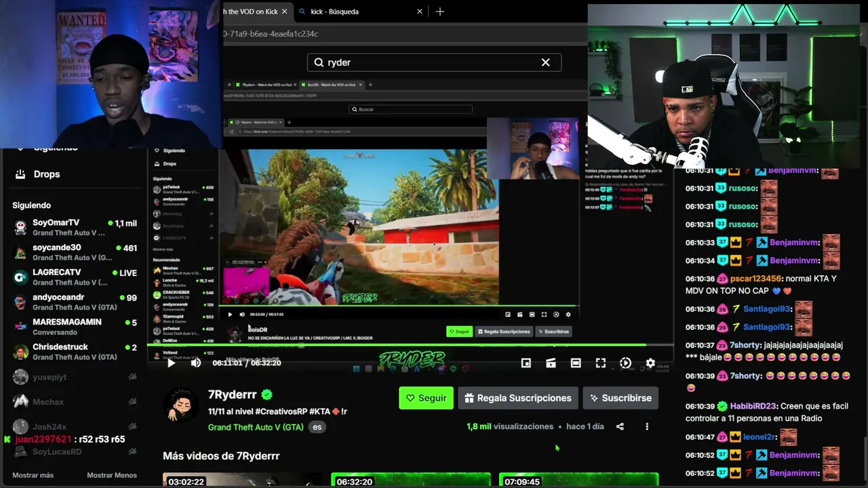
Task: Click the Drops sidebar icon
Action: pos(20,174)
